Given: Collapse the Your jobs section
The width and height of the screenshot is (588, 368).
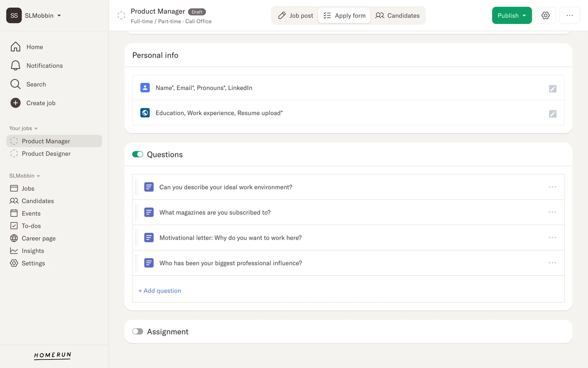Looking at the screenshot, I should coord(23,128).
